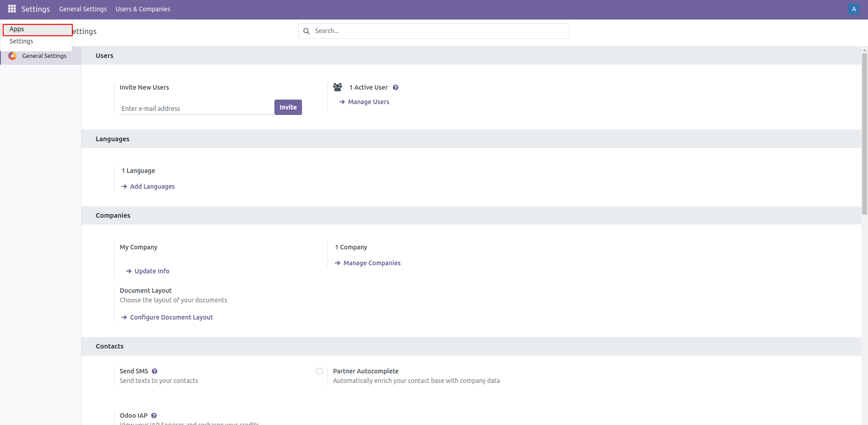Click the General Settings sidebar icon
Viewport: 868px width, 425px height.
click(x=12, y=56)
